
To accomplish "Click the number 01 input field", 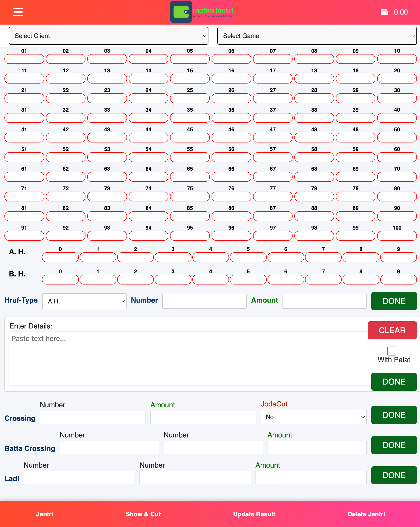I will tap(24, 59).
